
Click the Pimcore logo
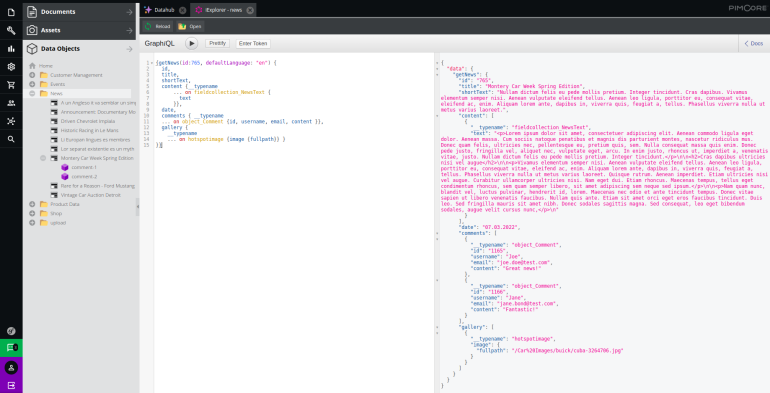coord(747,8)
